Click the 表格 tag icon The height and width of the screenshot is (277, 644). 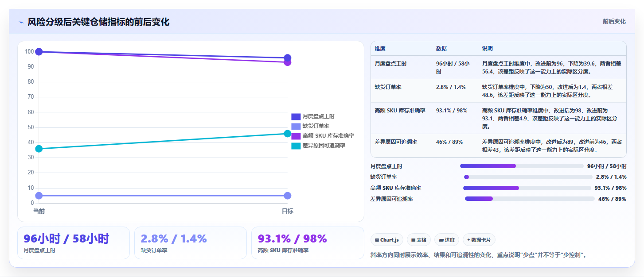413,240
